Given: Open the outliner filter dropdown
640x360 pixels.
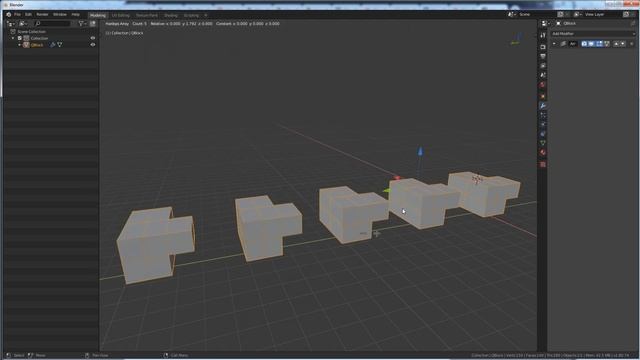Looking at the screenshot, I should click(82, 24).
